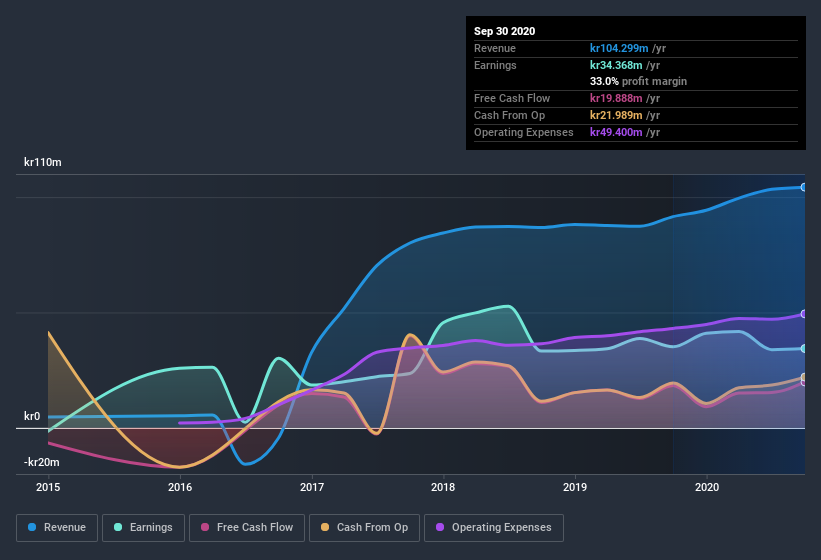Screen dimensions: 821x560
Task: Click the Earnings line endpoint marker
Action: pos(804,348)
